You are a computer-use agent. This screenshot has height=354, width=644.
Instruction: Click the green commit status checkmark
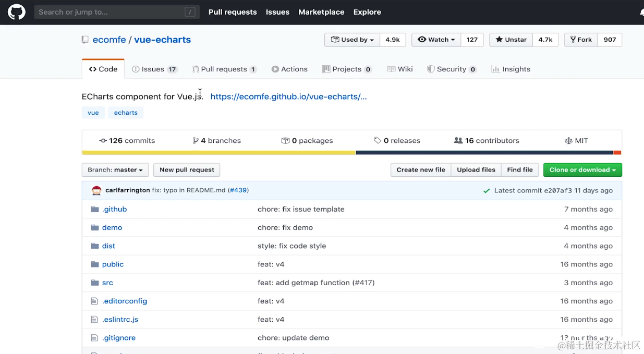pyautogui.click(x=487, y=191)
